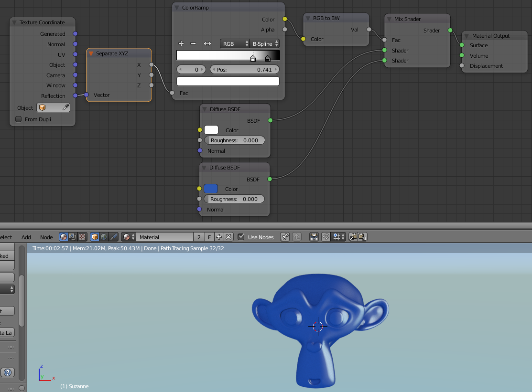Image resolution: width=532 pixels, height=392 pixels.
Task: Select the white ColorRamp stop marker
Action: point(253,59)
